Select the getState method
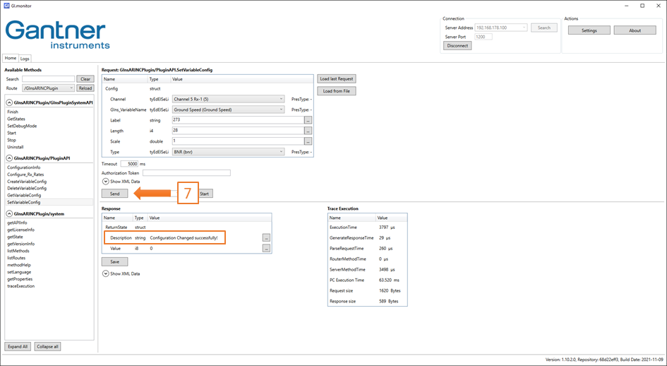Image resolution: width=667 pixels, height=366 pixels. coord(15,237)
